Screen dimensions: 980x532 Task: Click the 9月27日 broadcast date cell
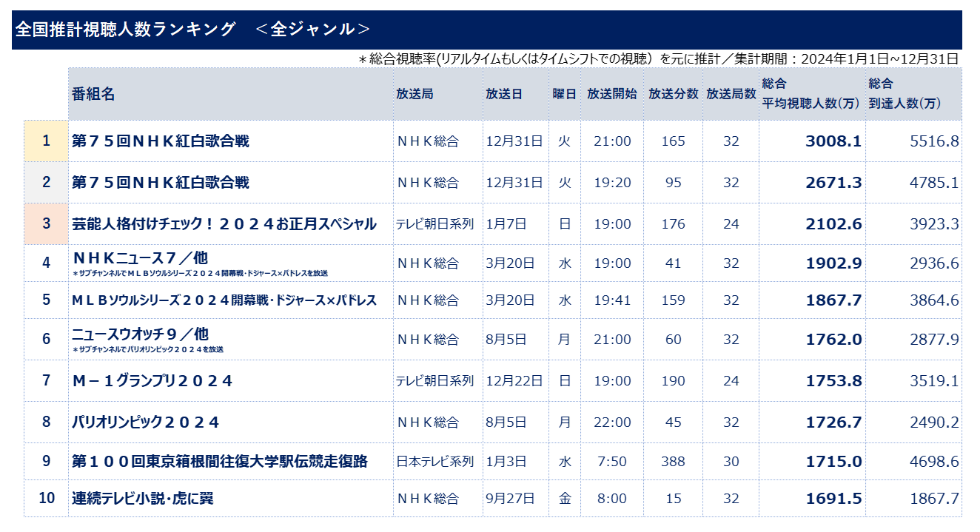click(510, 498)
